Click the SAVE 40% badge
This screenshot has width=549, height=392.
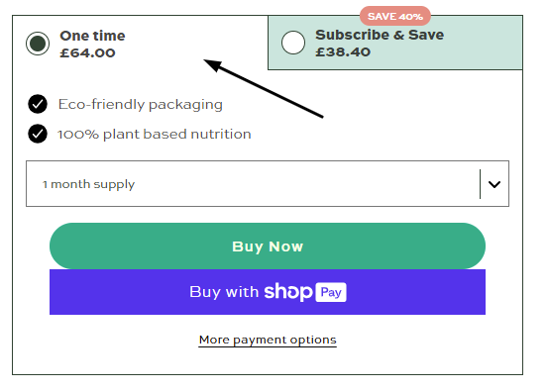click(x=395, y=16)
